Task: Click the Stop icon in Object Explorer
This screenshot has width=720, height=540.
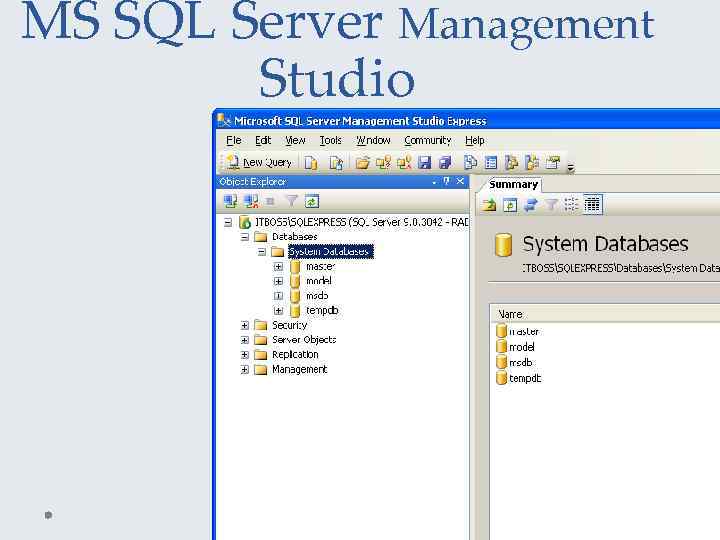Action: [270, 201]
